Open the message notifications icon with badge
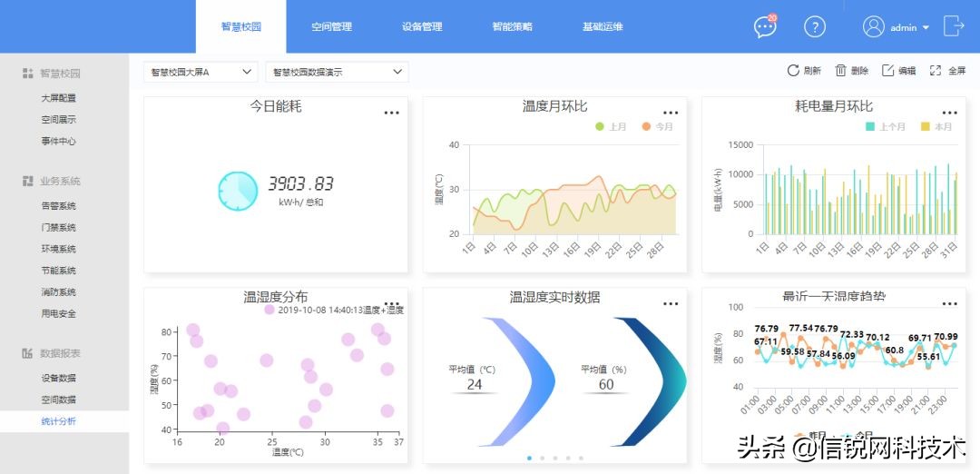This screenshot has width=980, height=474. tap(765, 26)
